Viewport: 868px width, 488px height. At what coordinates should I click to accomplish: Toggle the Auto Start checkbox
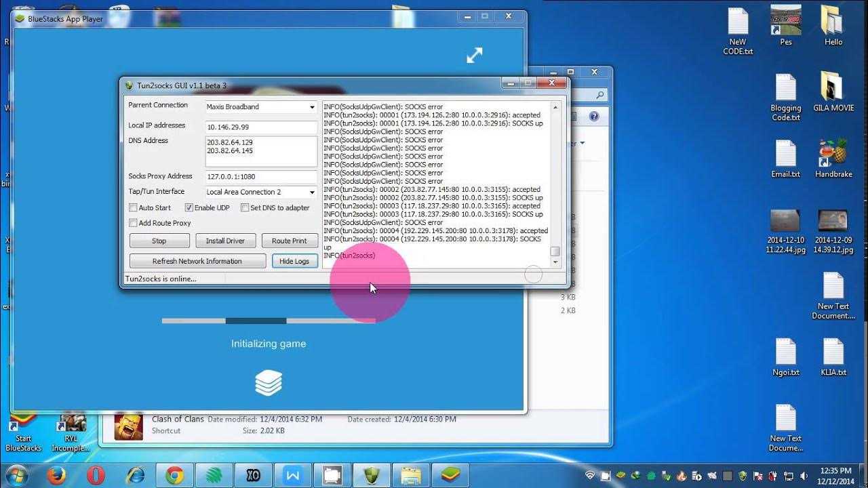[x=134, y=207]
